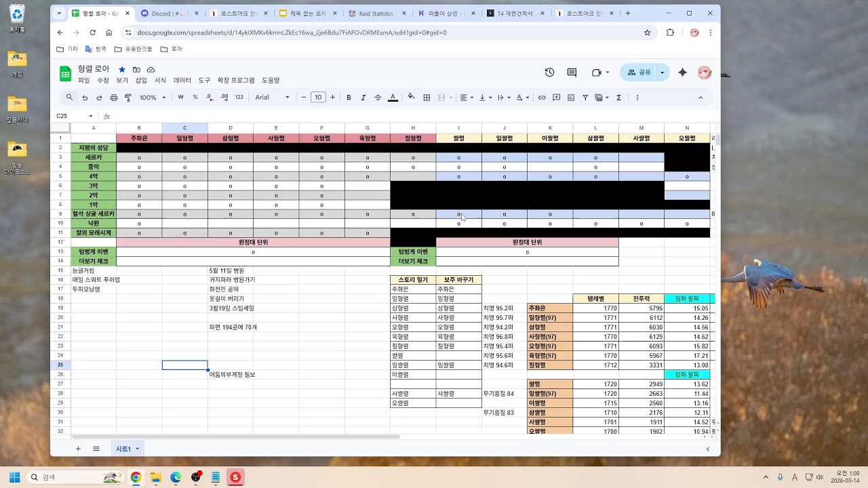
Task: Open the cell borders tool
Action: tap(427, 98)
